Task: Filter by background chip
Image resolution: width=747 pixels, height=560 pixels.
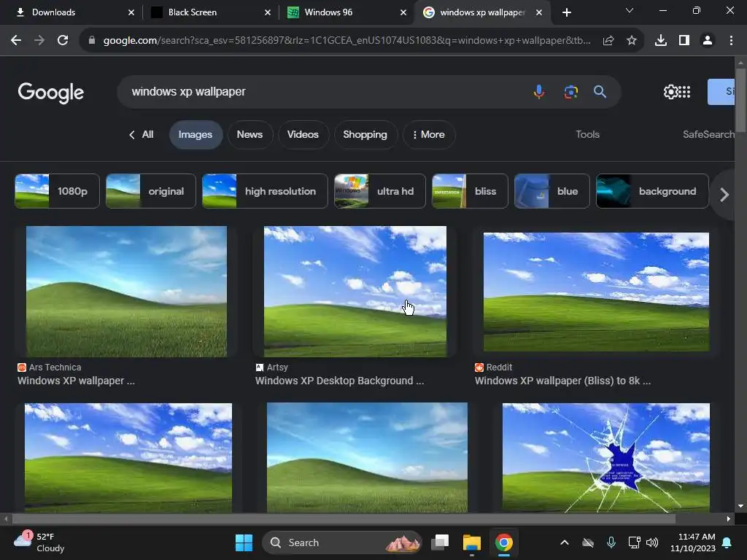Action: pos(652,191)
